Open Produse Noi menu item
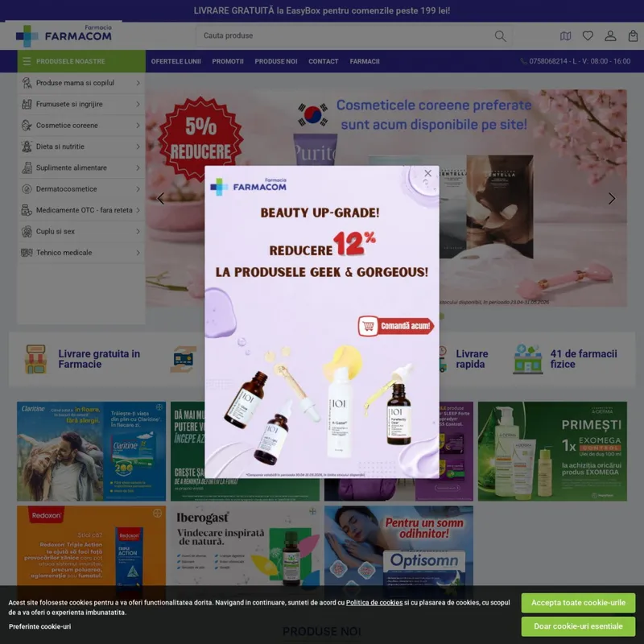 click(275, 61)
